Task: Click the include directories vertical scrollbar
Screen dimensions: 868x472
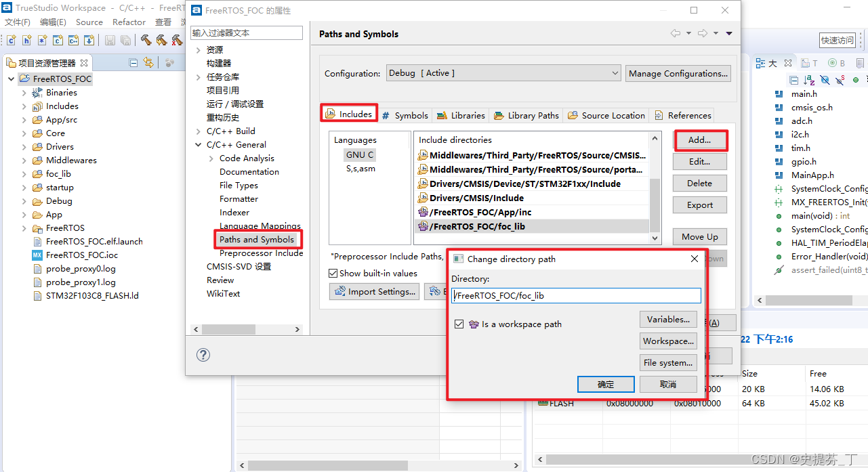Action: tap(655, 188)
